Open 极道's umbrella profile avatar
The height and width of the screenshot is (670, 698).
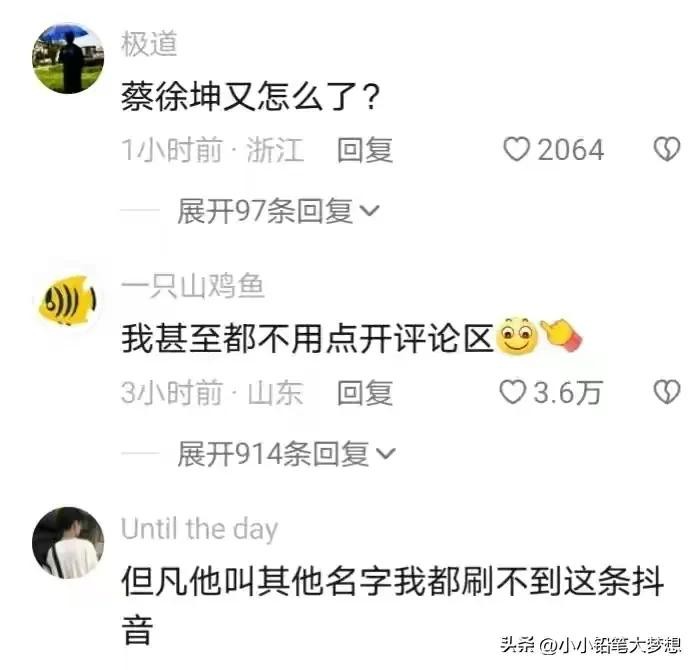(68, 58)
